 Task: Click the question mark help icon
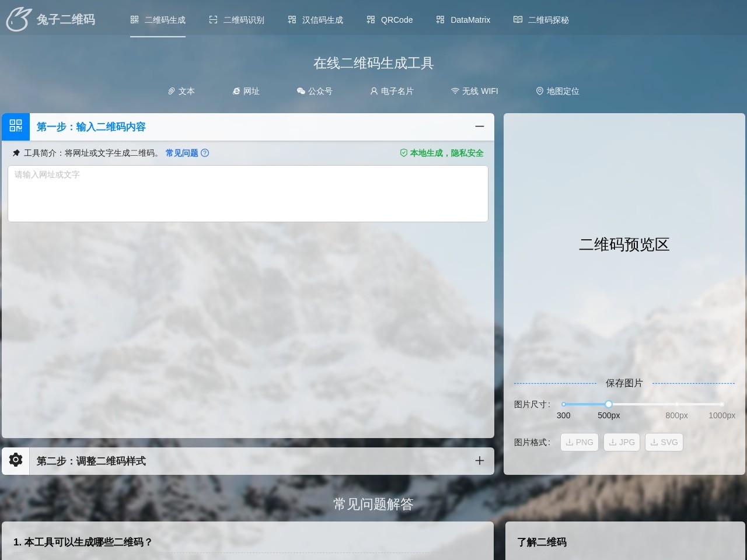(x=205, y=153)
